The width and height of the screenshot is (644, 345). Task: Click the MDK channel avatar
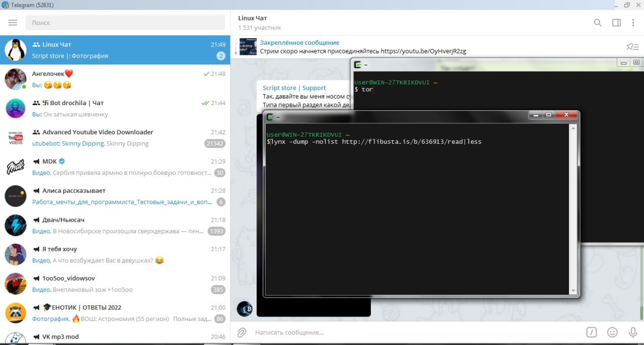pos(16,166)
